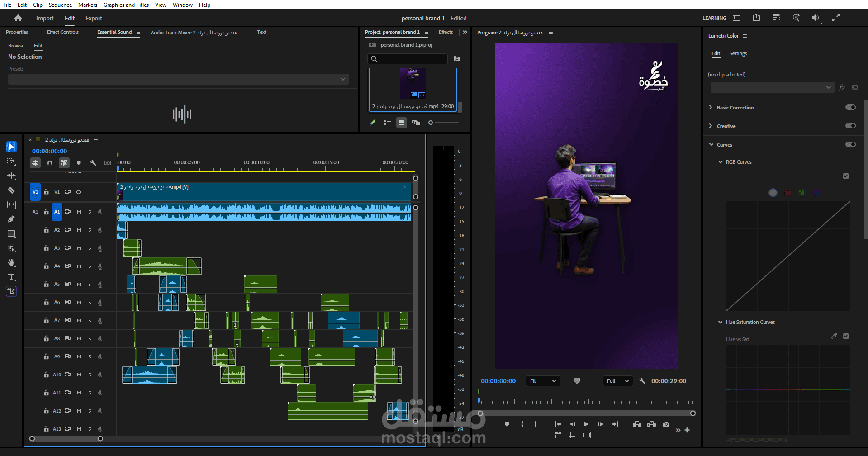Uncheck Hue vs Sat checkbox
This screenshot has width=868, height=456.
pos(846,336)
